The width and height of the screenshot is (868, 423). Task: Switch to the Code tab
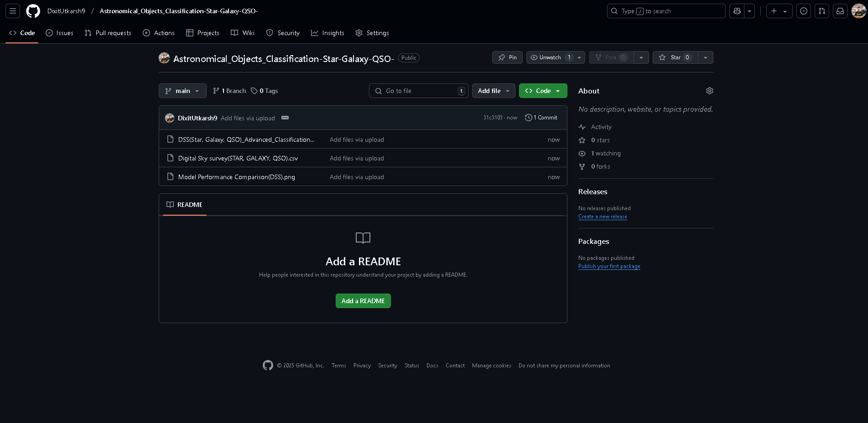[x=22, y=33]
